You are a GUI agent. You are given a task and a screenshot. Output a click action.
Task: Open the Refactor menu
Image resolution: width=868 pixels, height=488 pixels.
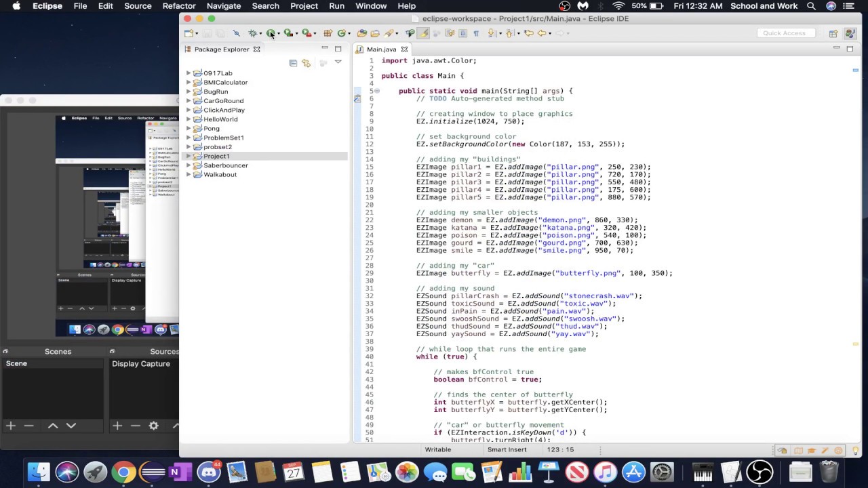179,6
